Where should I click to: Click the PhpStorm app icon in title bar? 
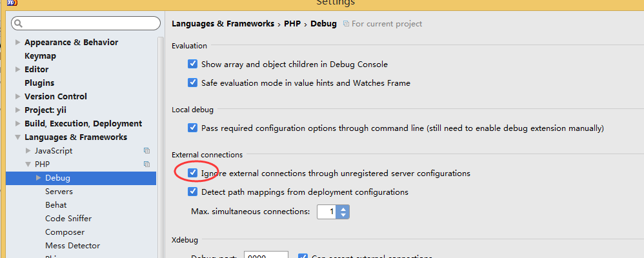click(x=12, y=2)
